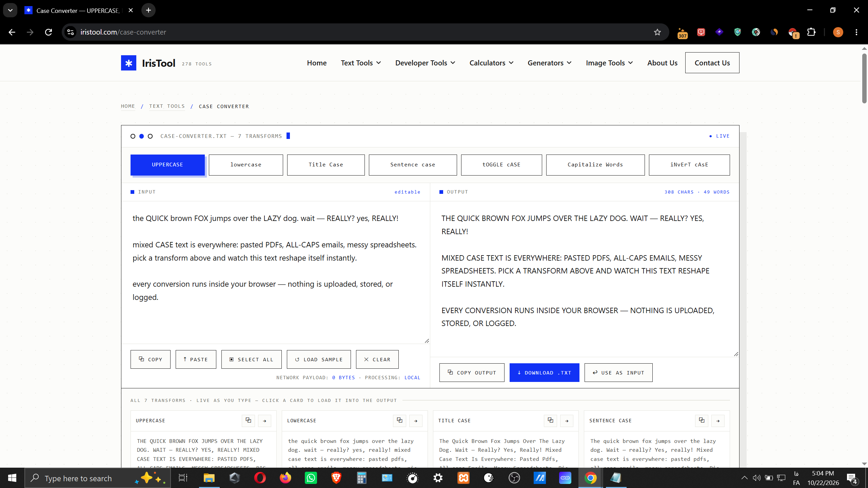Expand the Image Tools dropdown menu

tap(609, 63)
